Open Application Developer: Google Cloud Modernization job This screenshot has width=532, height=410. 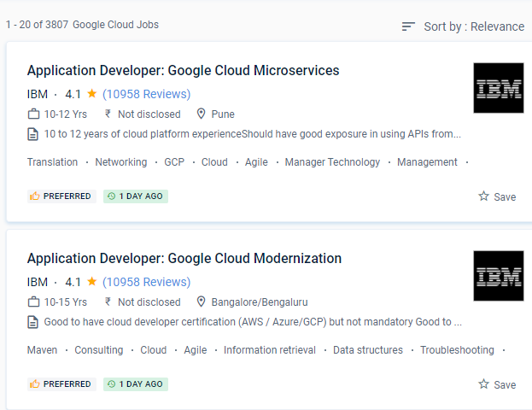coord(184,258)
